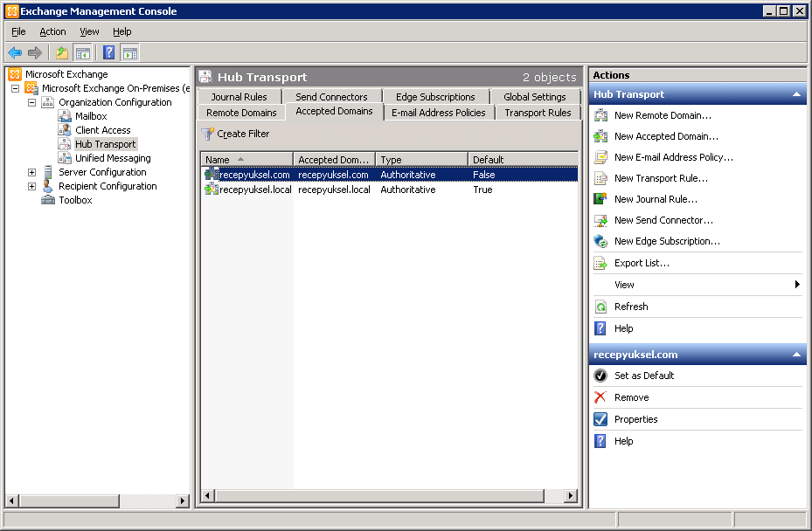Open the View menu in menu bar
The image size is (812, 531).
89,31
